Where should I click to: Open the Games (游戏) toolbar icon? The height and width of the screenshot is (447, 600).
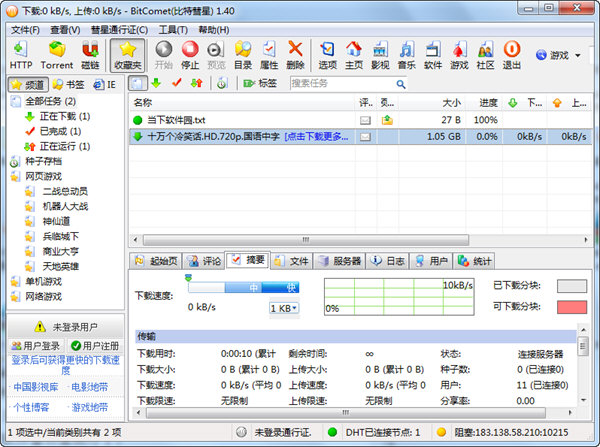click(459, 55)
